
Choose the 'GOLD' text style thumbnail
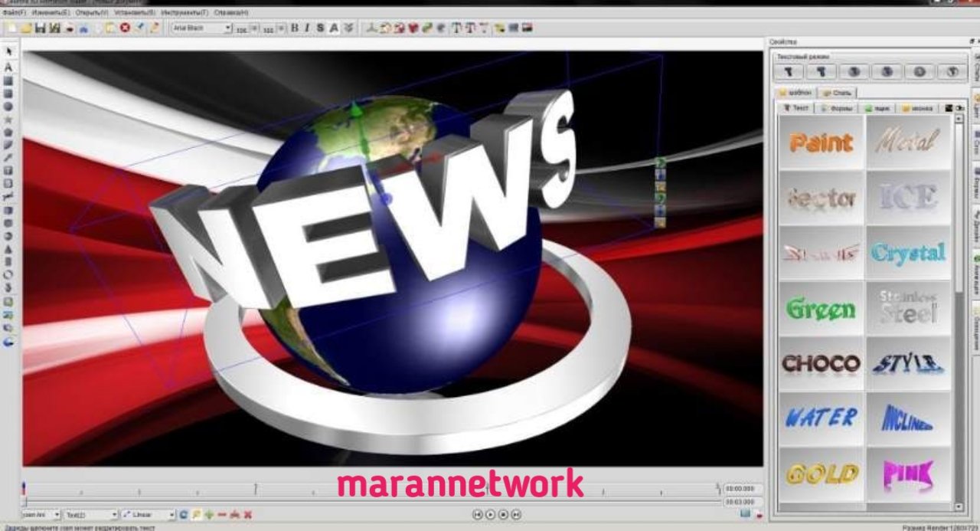(x=821, y=474)
